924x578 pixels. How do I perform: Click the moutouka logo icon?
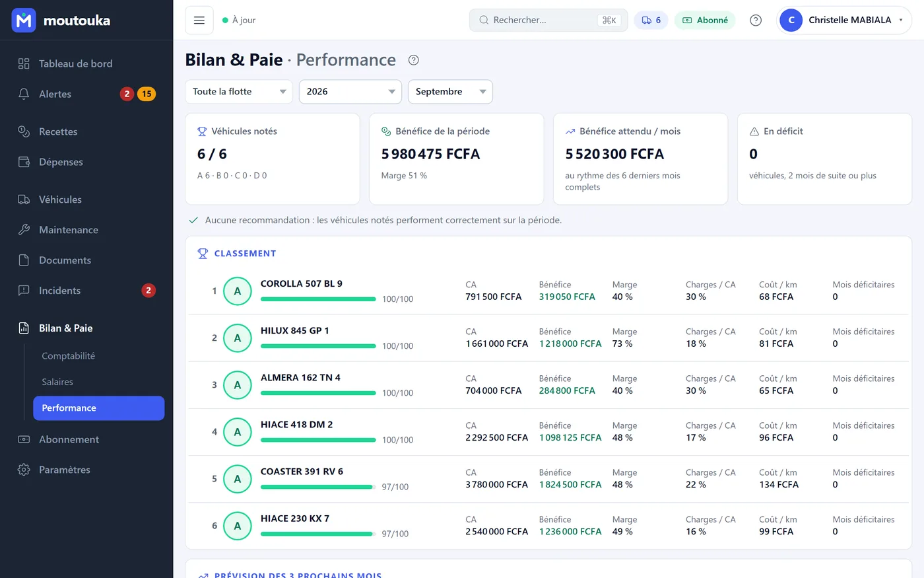point(24,20)
